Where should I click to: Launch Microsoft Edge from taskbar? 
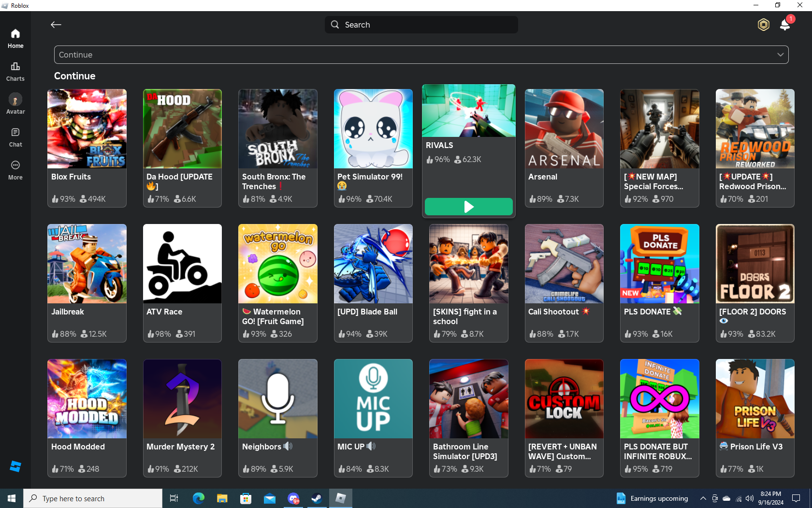coord(199,498)
